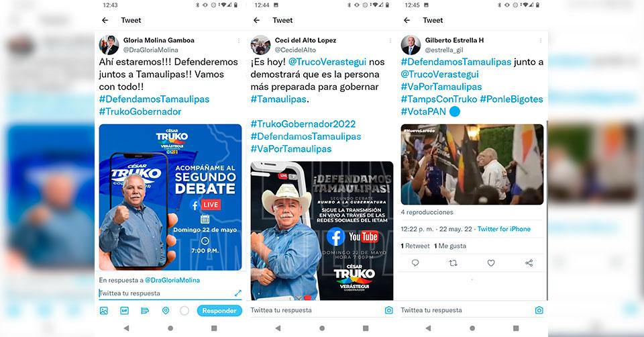Play the Nuevo Laredo video thumbnail
This screenshot has width=644, height=337.
click(x=472, y=164)
